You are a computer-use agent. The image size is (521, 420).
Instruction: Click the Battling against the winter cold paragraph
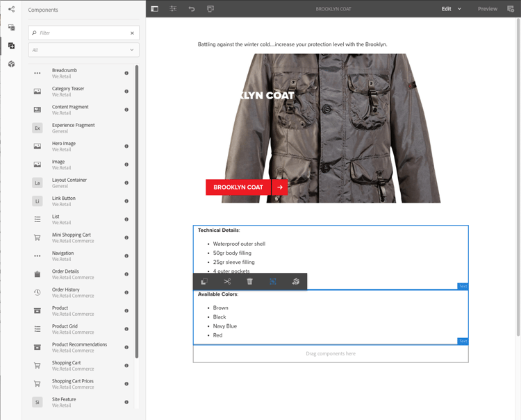pos(292,44)
